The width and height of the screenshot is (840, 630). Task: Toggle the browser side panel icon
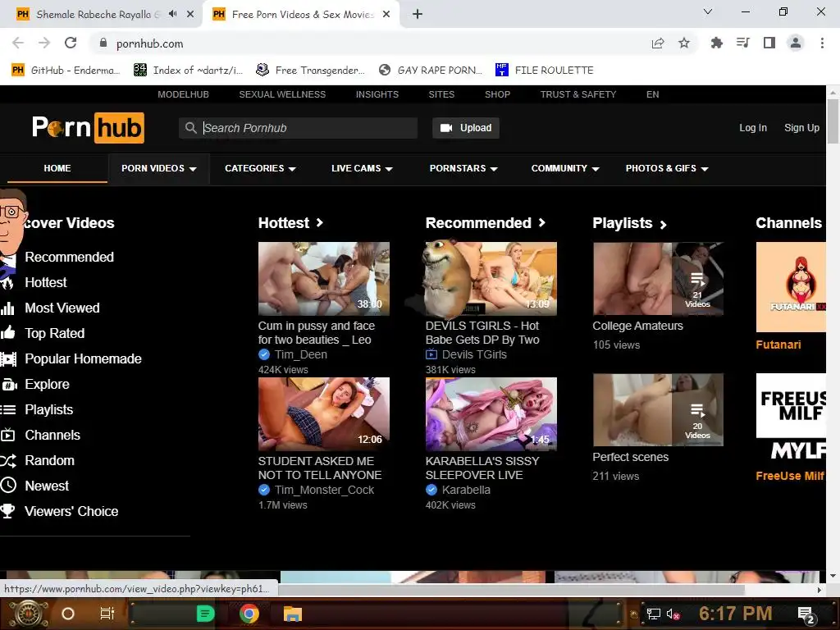[x=769, y=43]
